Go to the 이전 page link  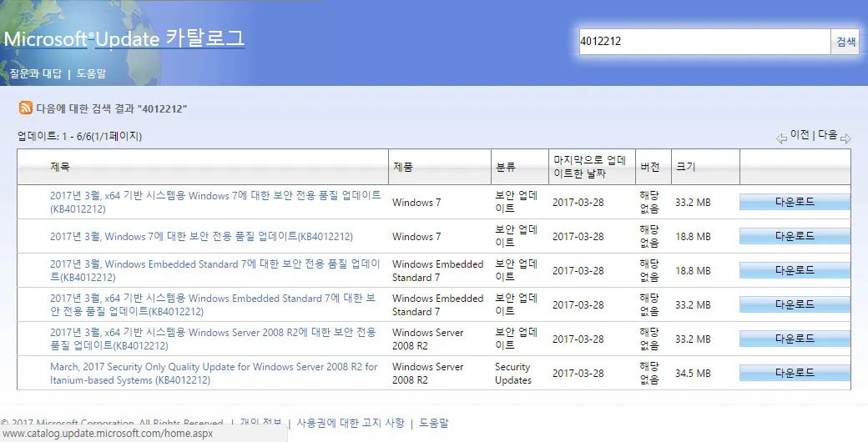pos(800,134)
